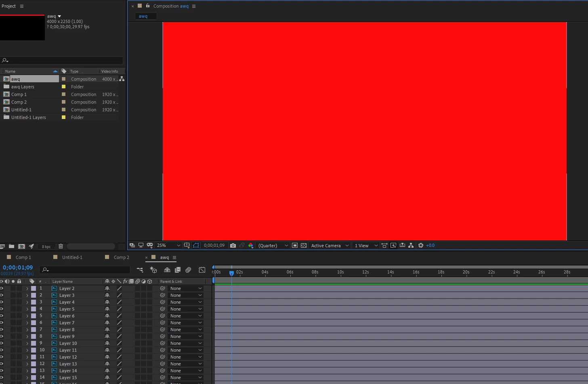The width and height of the screenshot is (588, 384).
Task: Enable Frame Blending for the composition icon
Action: [177, 270]
